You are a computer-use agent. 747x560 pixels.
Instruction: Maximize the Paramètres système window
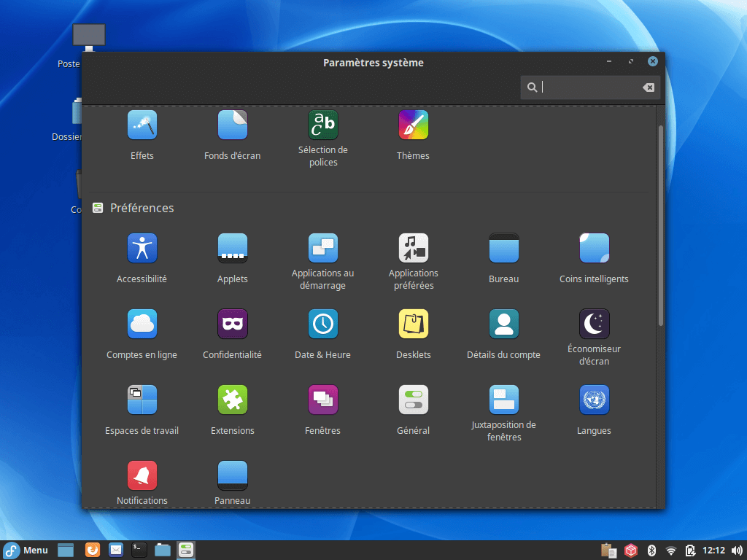631,61
